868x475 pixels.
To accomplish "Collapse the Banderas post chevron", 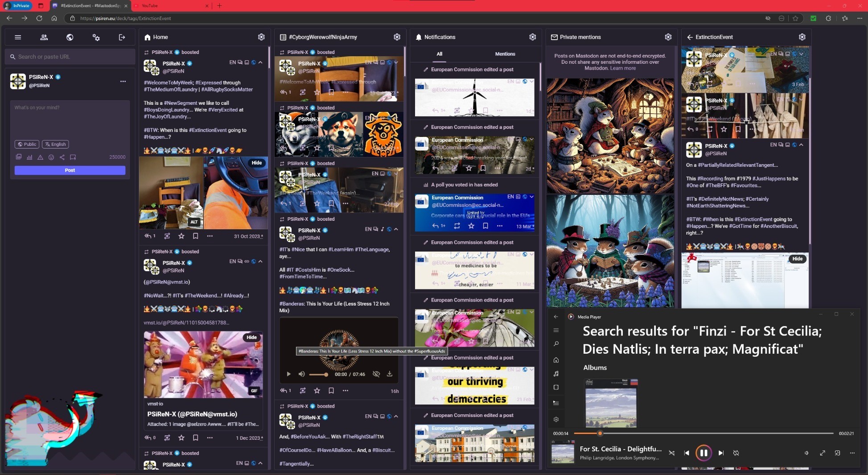I will (396, 229).
